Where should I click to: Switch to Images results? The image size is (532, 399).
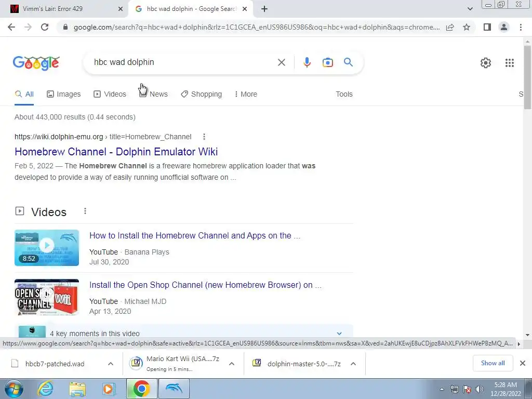click(x=64, y=95)
